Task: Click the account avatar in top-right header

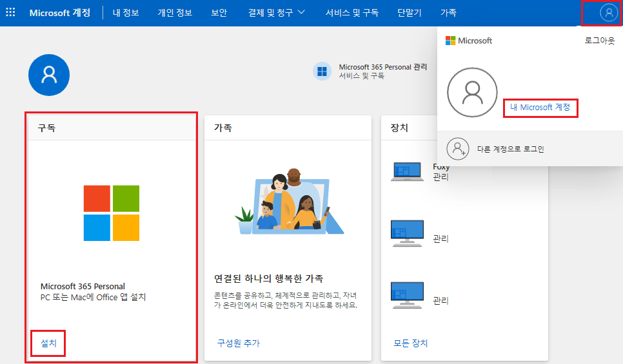Action: click(608, 13)
